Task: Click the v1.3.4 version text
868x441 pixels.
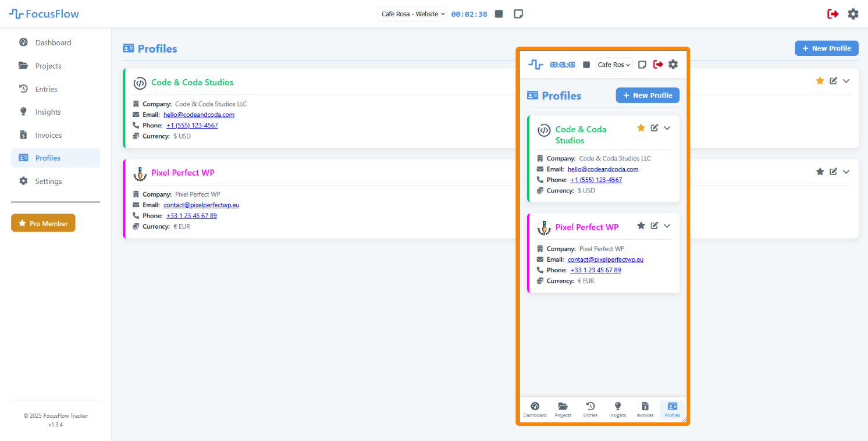Action: pyautogui.click(x=55, y=425)
